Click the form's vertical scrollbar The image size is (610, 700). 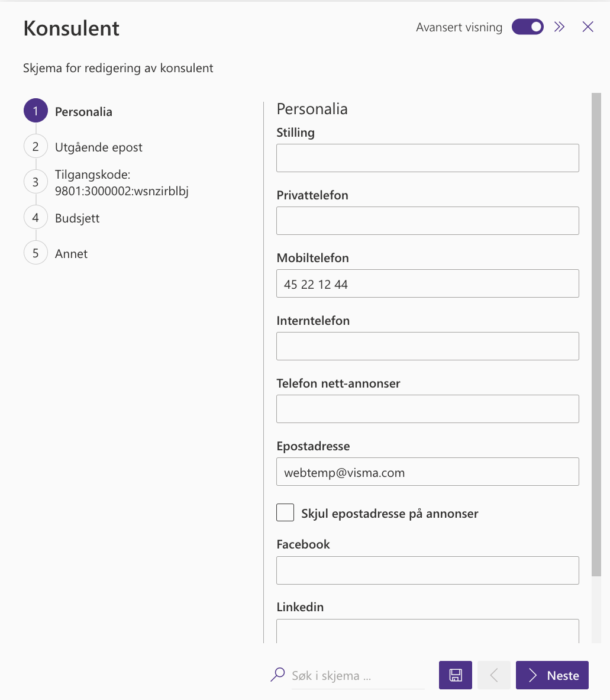(596, 334)
